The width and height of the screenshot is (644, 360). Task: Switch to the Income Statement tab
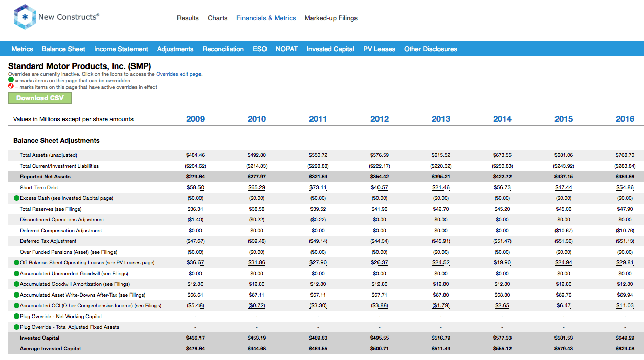[x=121, y=49]
